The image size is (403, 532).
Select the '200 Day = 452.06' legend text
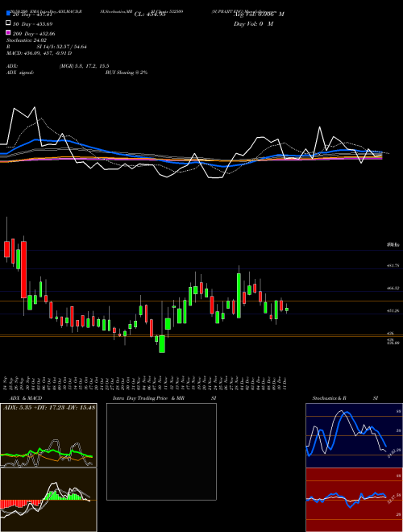34,34
